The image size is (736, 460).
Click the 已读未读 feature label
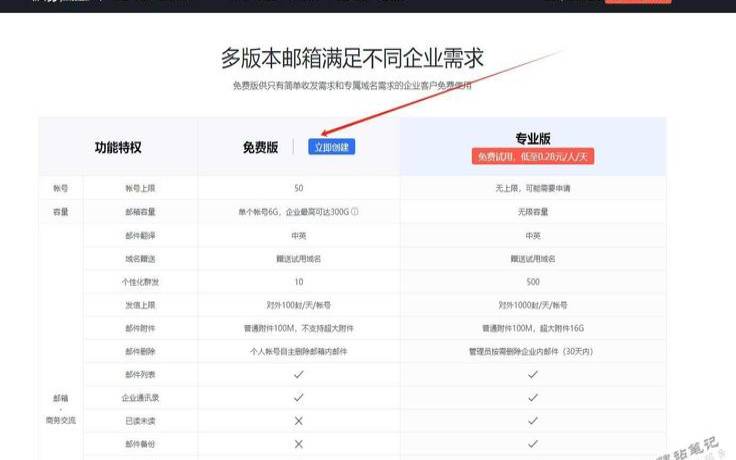pyautogui.click(x=140, y=421)
